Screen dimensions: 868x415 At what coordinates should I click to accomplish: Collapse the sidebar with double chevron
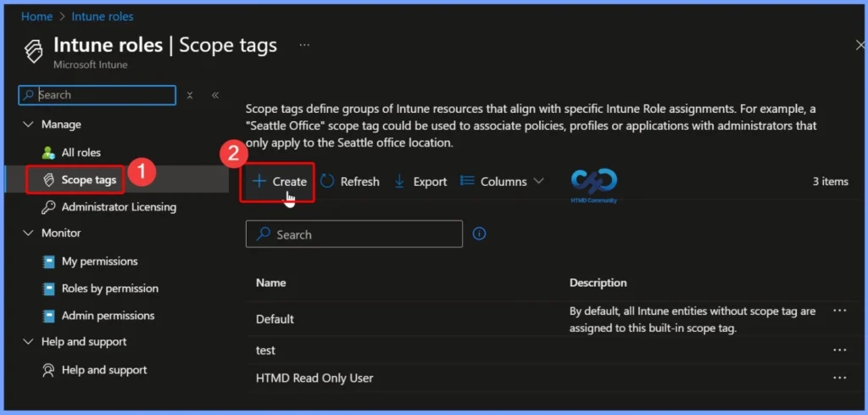(215, 95)
